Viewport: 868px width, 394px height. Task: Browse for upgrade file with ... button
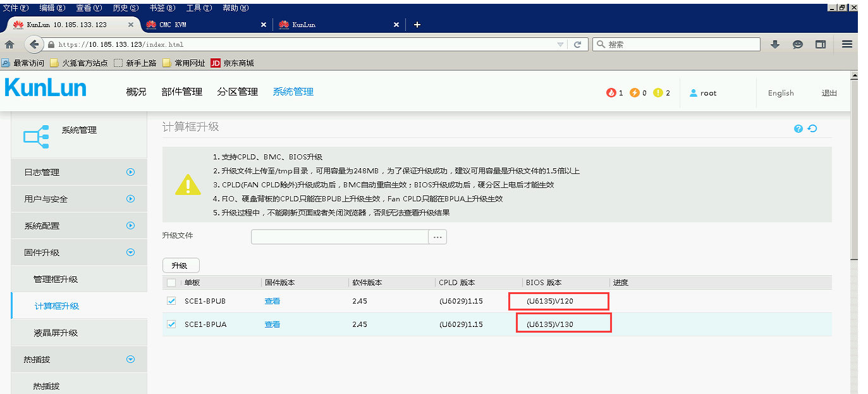437,237
